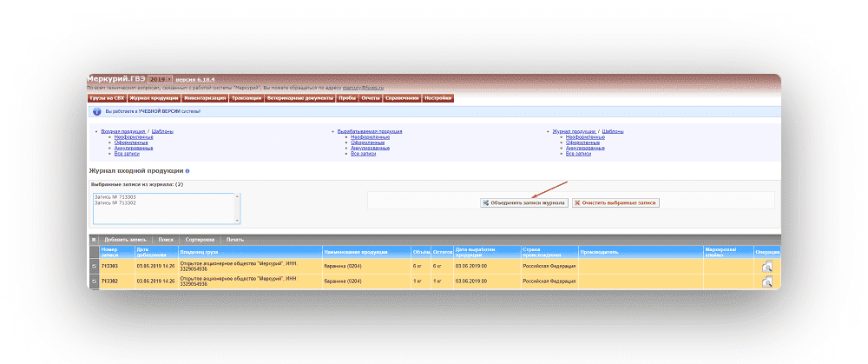Click scroll-up arrow of selected records list
Image resolution: width=868 pixels, height=364 pixels.
click(x=238, y=196)
